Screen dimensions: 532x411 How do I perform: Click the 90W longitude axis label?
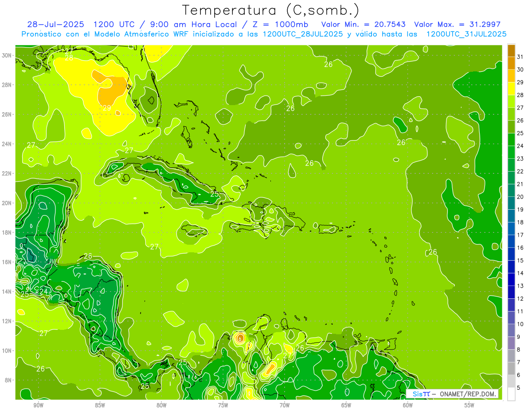click(38, 406)
